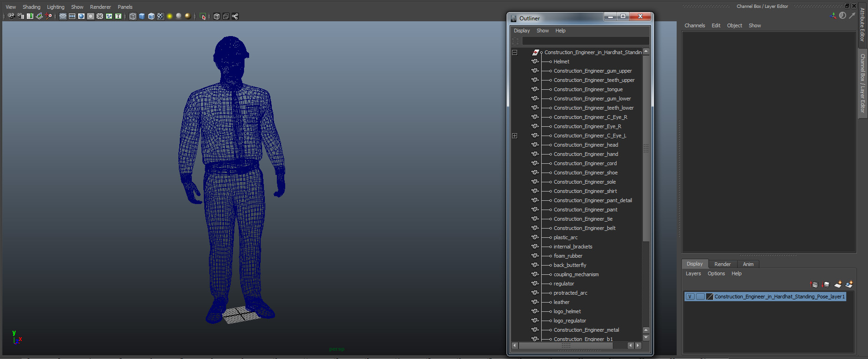Viewport: 868px width, 359px height.
Task: Toggle the Resolution Gate icon
Action: click(x=81, y=16)
